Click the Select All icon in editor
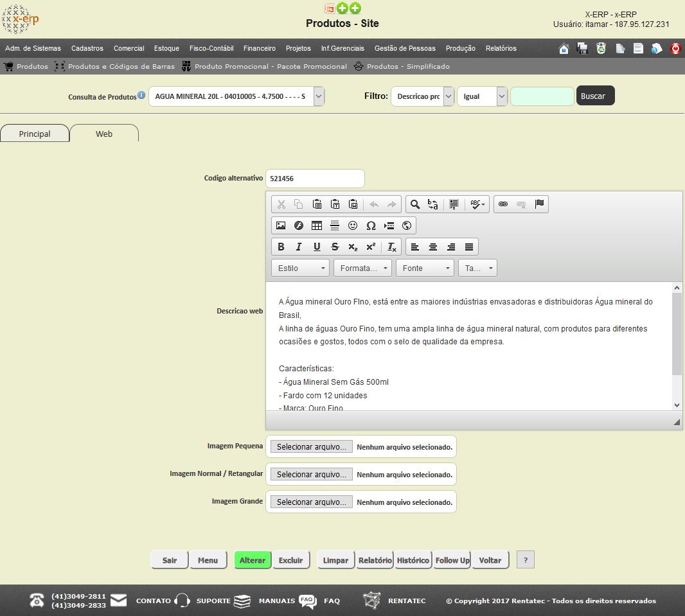Image resolution: width=685 pixels, height=616 pixels. pos(454,204)
